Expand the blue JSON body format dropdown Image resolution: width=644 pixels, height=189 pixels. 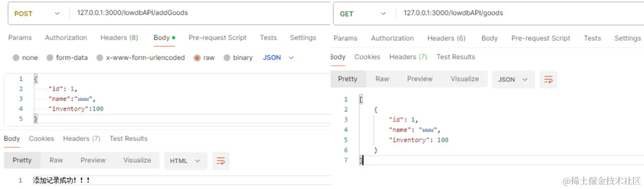pos(278,58)
